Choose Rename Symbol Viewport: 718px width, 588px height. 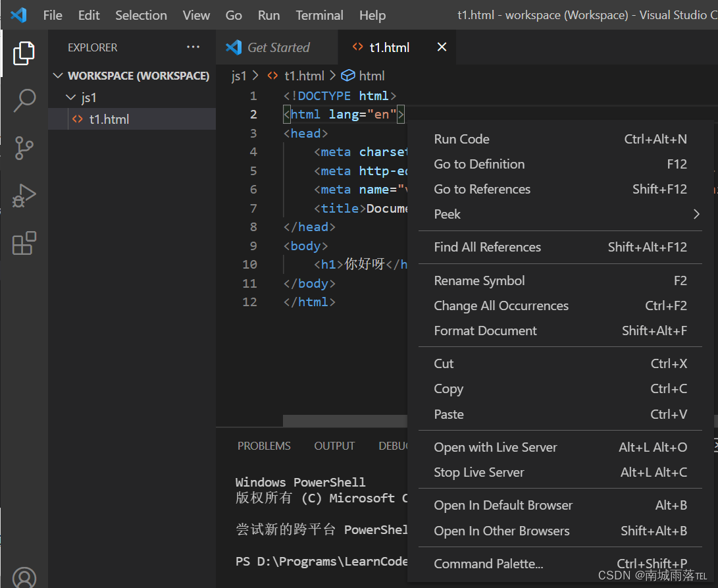560,281
